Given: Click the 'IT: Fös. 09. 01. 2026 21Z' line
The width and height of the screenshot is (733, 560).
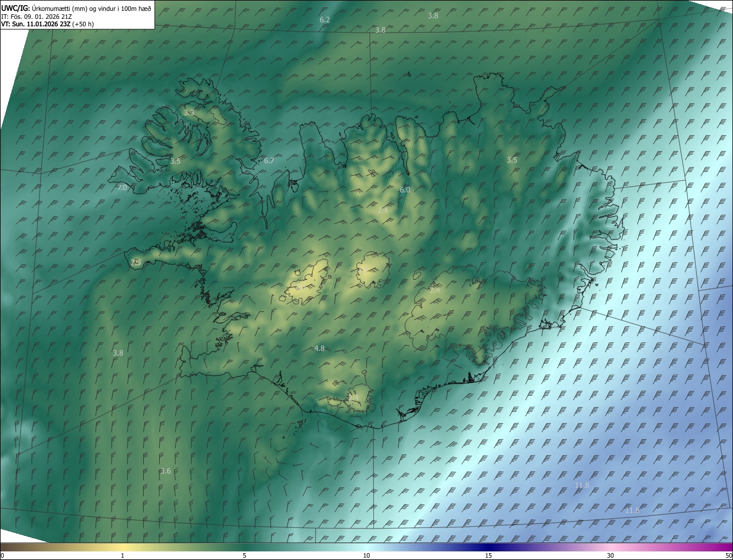Looking at the screenshot, I should 36,16.
